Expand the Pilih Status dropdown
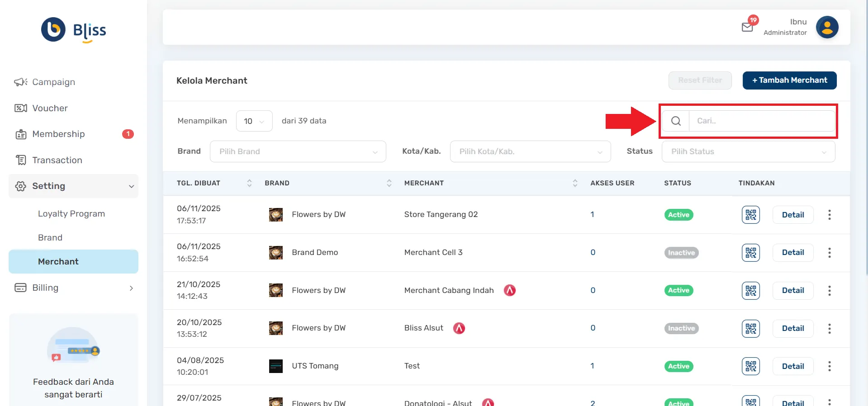The width and height of the screenshot is (868, 406). [x=748, y=151]
